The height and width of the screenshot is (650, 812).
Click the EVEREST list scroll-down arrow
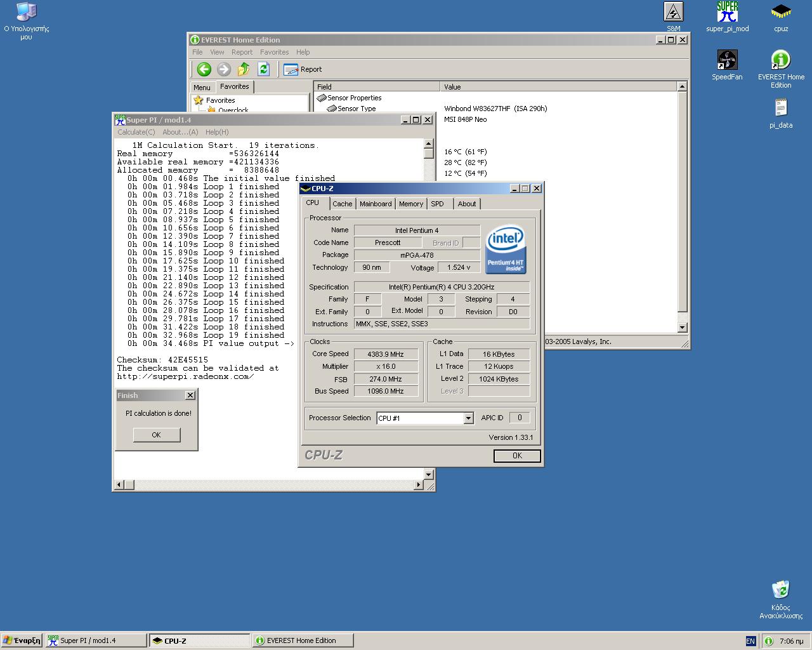(x=682, y=328)
